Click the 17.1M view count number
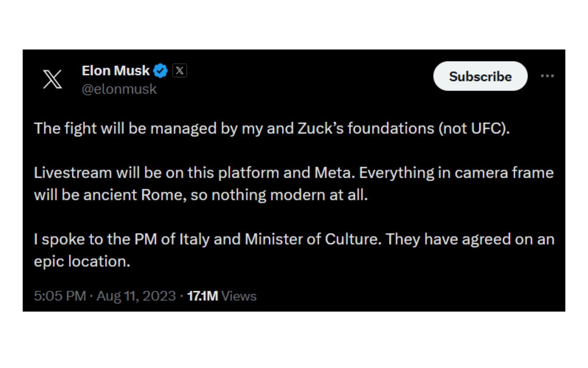The image size is (588, 368). point(202,296)
